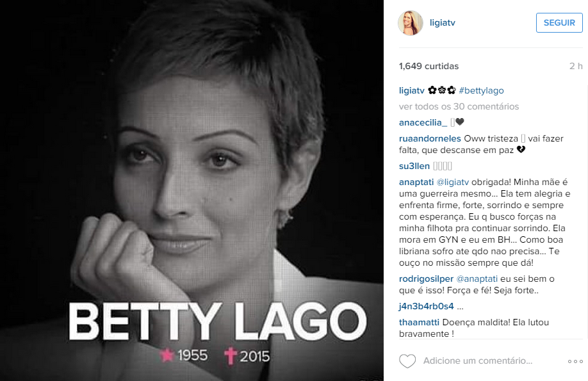Visit commenter ruaandorneles profile
Screen dimensions: 588x381
(x=430, y=138)
